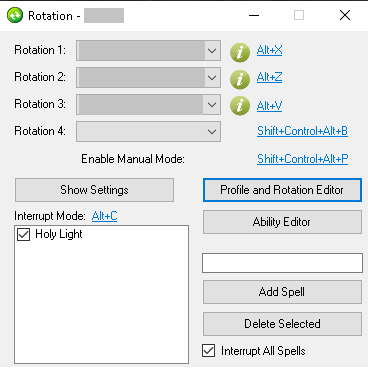Click the Alt+Z hotkey link
Viewport: 368px width, 374px height.
coord(269,77)
